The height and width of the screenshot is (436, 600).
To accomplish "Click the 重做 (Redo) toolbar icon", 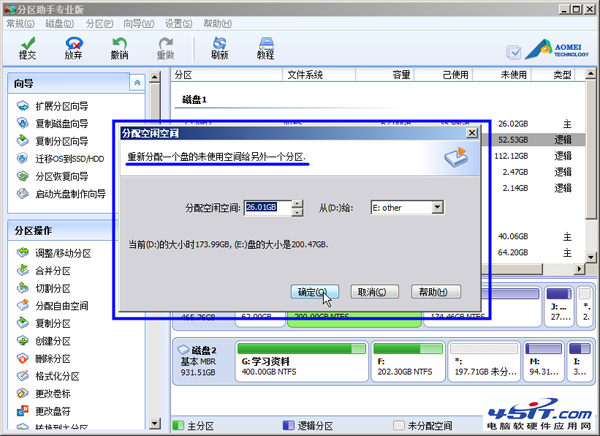I will pos(165,48).
